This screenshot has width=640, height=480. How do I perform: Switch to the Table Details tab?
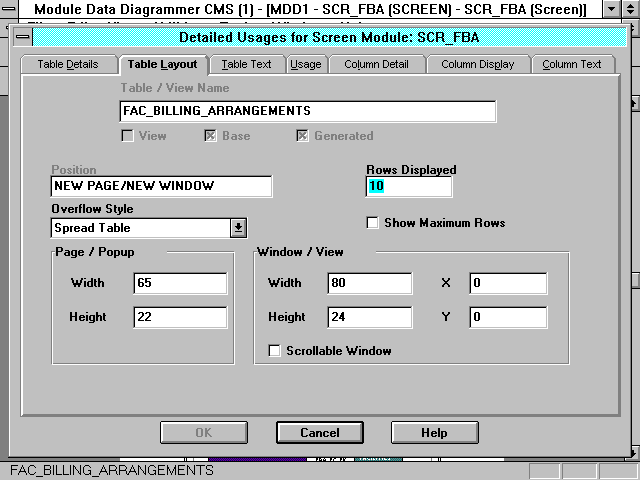coord(68,64)
